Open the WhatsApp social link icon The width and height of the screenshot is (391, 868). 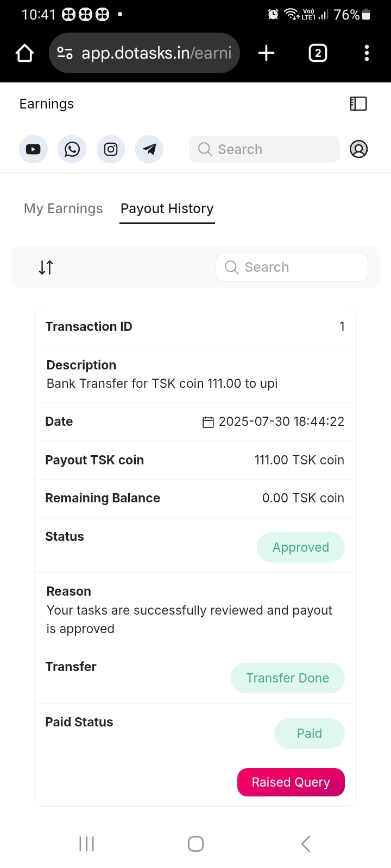click(x=72, y=149)
